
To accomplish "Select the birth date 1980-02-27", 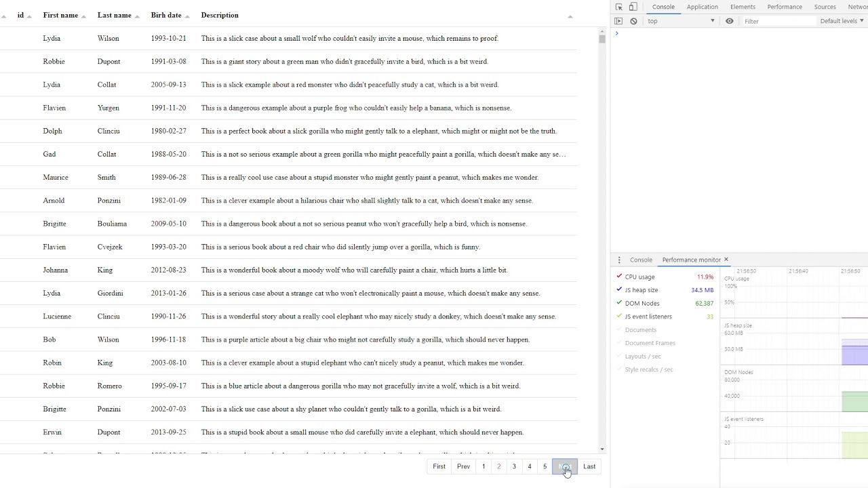I will pyautogui.click(x=168, y=131).
